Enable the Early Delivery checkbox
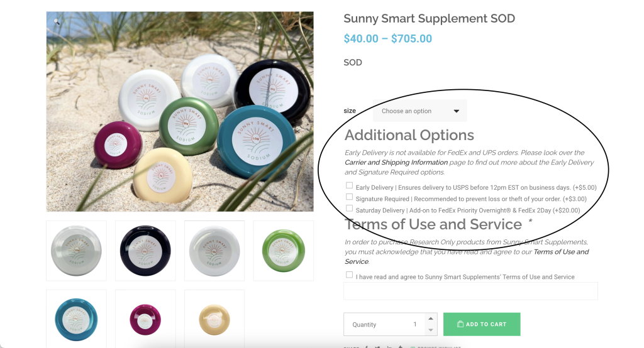 (x=349, y=185)
